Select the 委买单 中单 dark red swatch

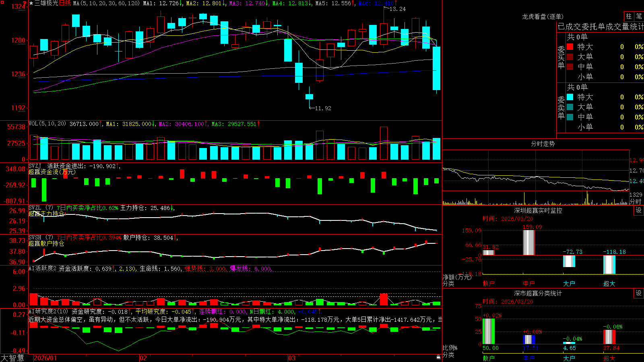tap(570, 67)
